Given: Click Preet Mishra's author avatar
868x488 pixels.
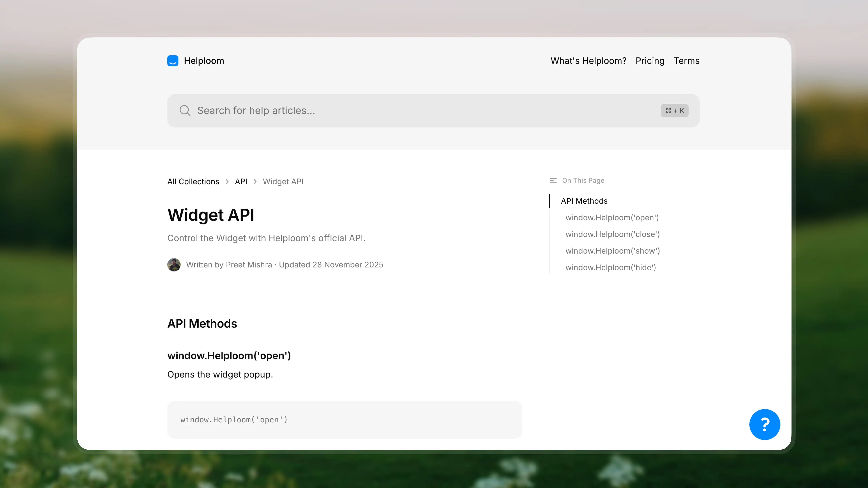Looking at the screenshot, I should coord(174,265).
